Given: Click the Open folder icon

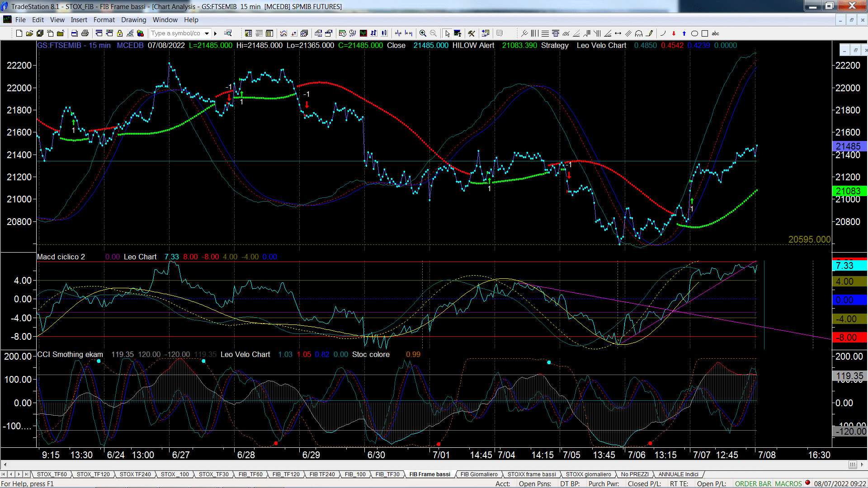Looking at the screenshot, I should [x=29, y=33].
